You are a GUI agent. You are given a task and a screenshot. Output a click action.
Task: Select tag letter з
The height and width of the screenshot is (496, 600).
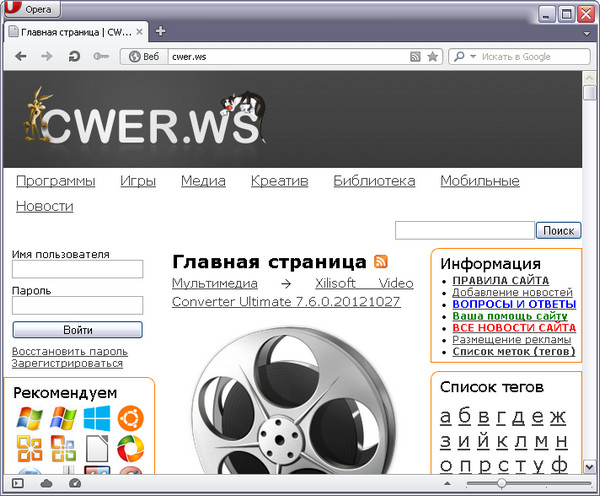445,442
